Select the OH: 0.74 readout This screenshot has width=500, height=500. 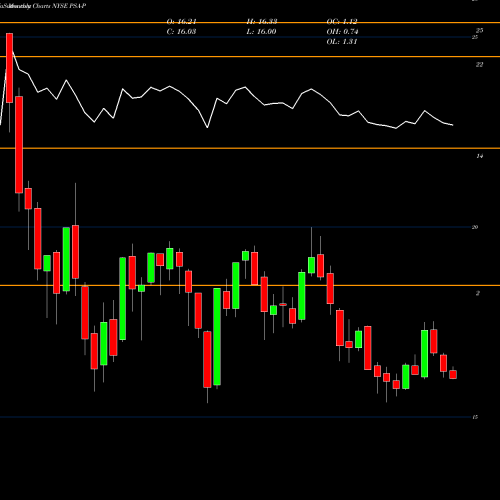[x=342, y=32]
